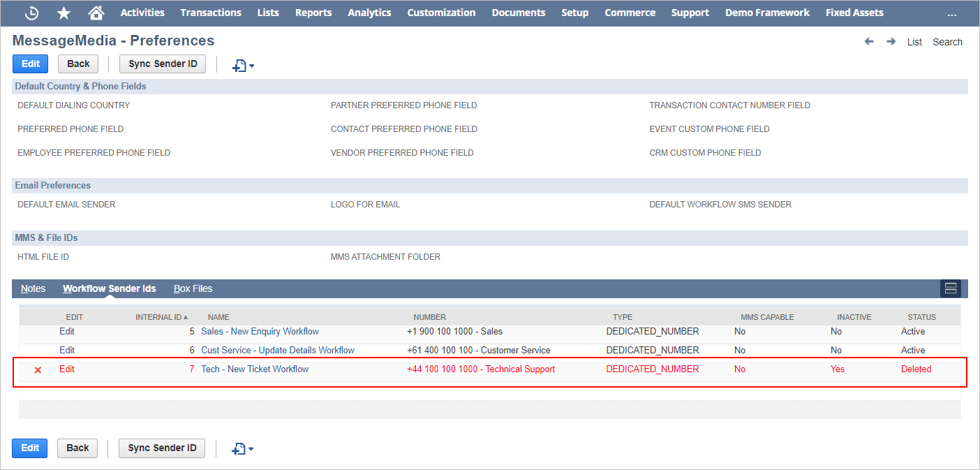Open the Activities menu
Screen dimensions: 980x470
[142, 13]
